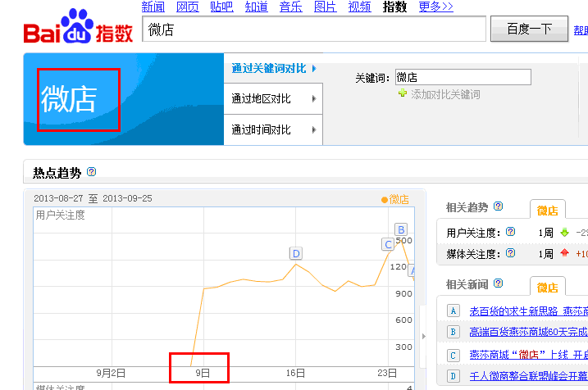
Task: Select 指数 navigation item
Action: click(x=394, y=7)
